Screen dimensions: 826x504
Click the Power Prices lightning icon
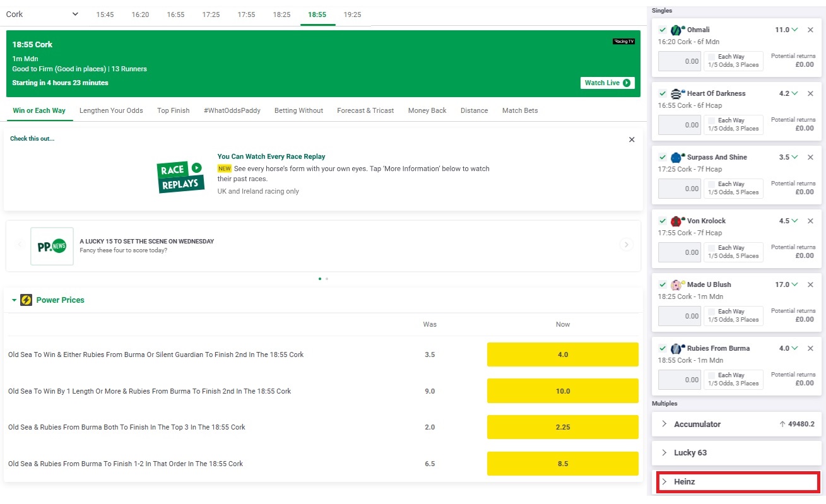point(26,300)
